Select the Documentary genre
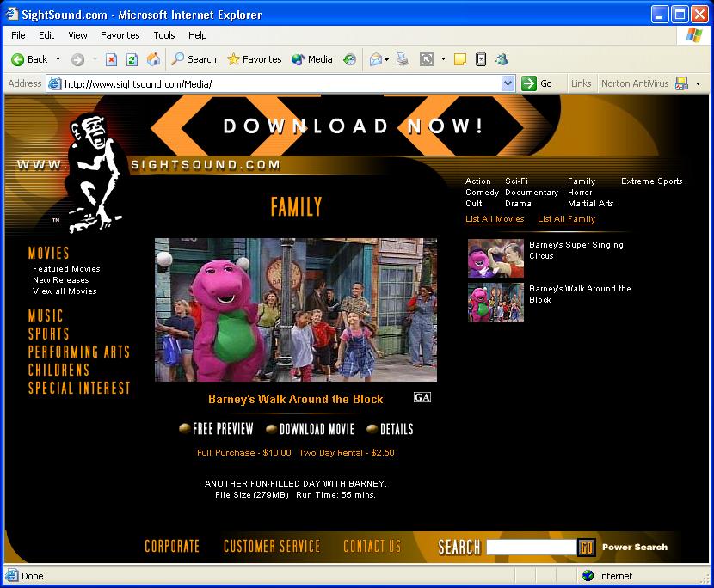Viewport: 714px width, 588px height. point(532,193)
